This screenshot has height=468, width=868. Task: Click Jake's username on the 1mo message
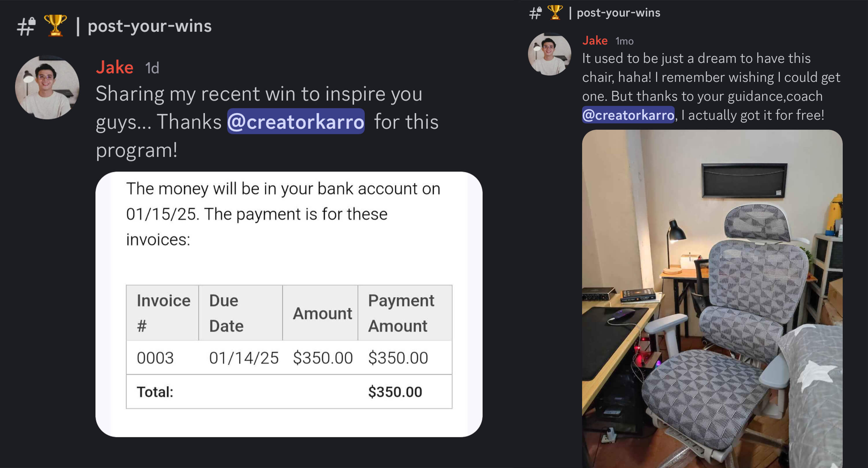pyautogui.click(x=595, y=41)
